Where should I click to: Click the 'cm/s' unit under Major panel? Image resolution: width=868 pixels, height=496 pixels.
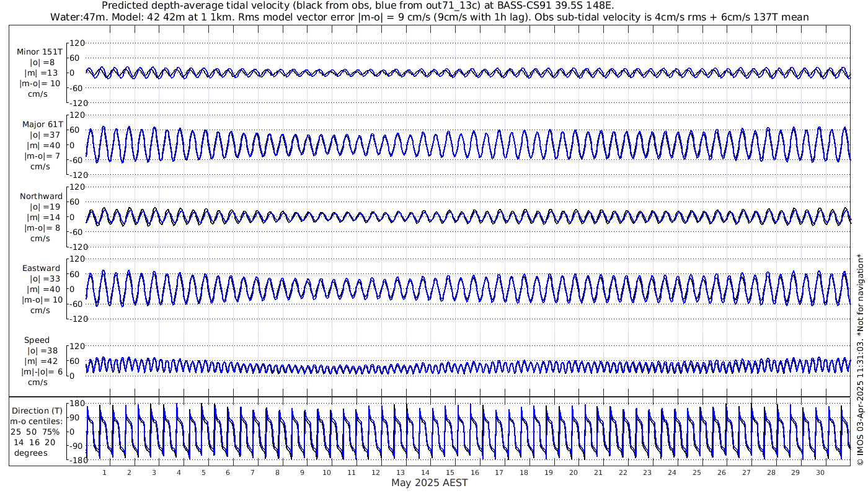pos(40,167)
